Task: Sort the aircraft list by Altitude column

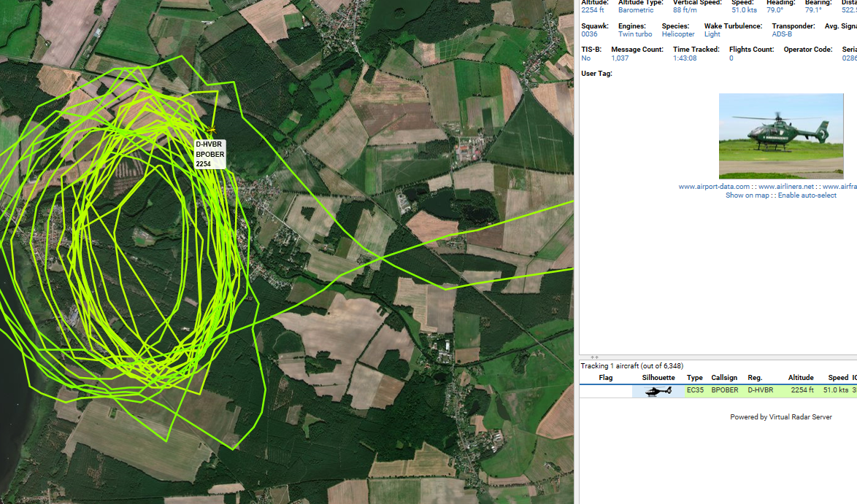Action: 800,378
